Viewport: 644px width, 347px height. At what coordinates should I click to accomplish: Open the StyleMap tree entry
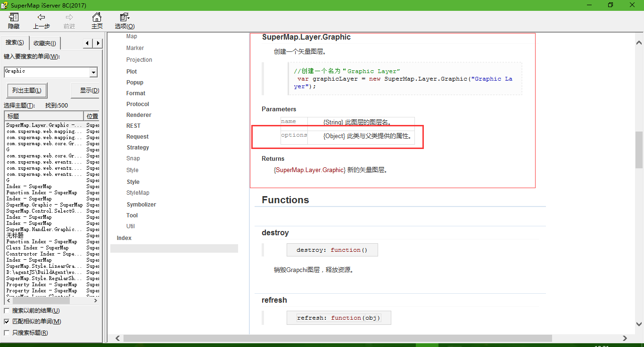[x=138, y=193]
